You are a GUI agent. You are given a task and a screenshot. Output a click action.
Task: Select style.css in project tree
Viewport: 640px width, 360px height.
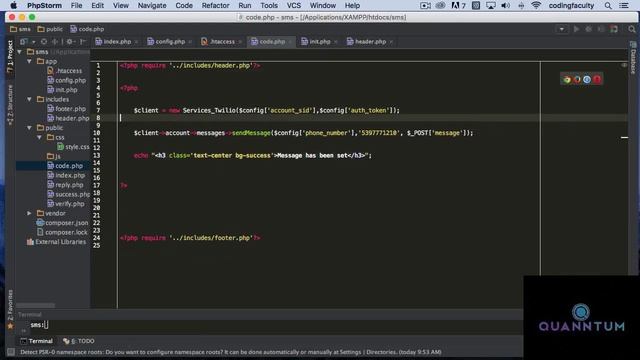[x=77, y=147]
